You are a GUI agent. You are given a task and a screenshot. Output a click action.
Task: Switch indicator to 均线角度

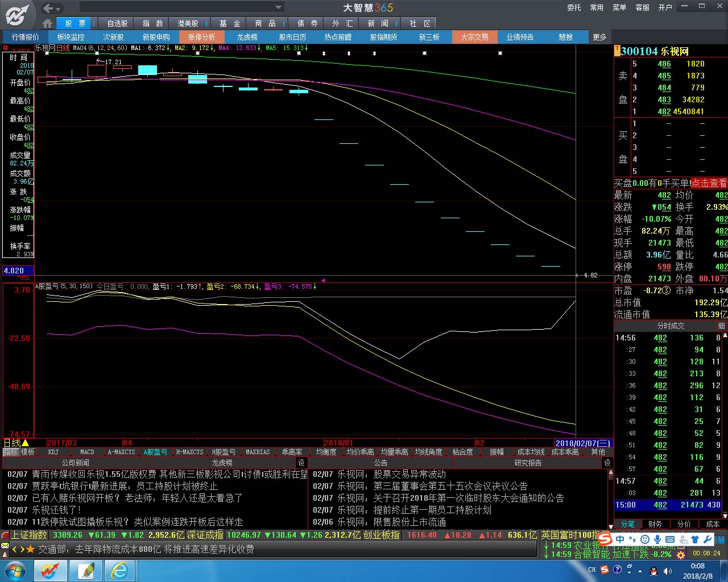pyautogui.click(x=428, y=452)
